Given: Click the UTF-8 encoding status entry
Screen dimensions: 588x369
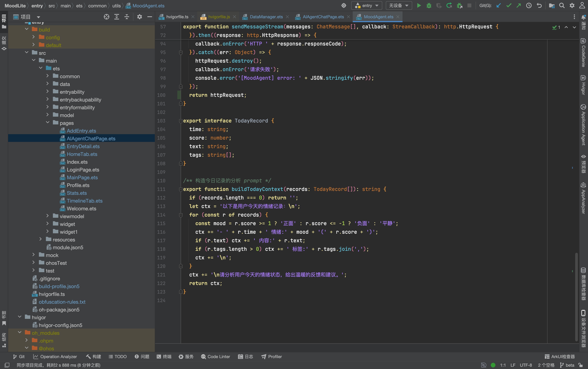Looking at the screenshot, I should [526, 365].
